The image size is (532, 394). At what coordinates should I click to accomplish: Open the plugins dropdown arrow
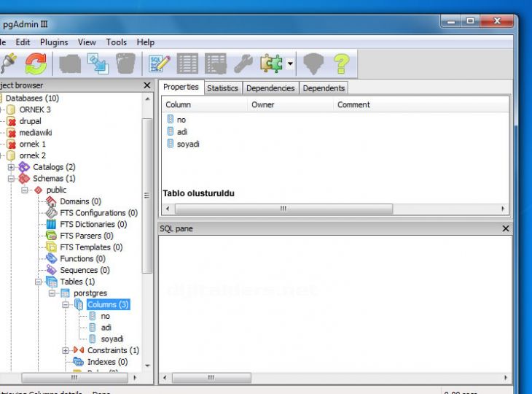click(291, 63)
